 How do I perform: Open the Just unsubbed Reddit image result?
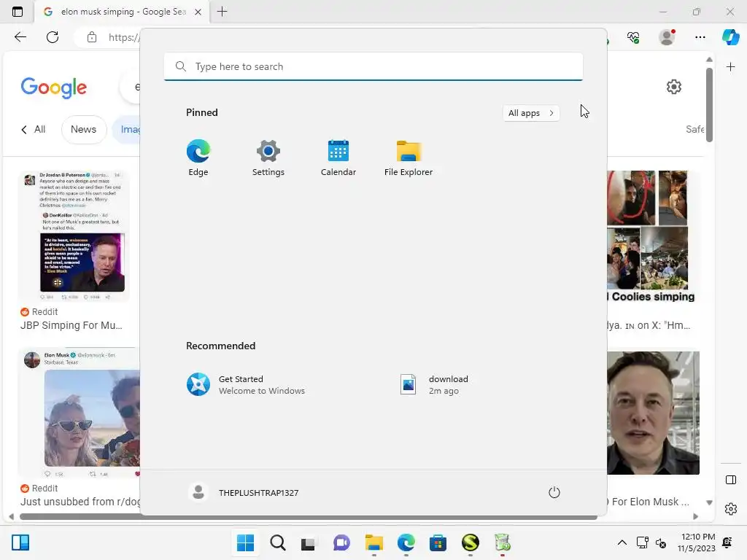coord(80,413)
